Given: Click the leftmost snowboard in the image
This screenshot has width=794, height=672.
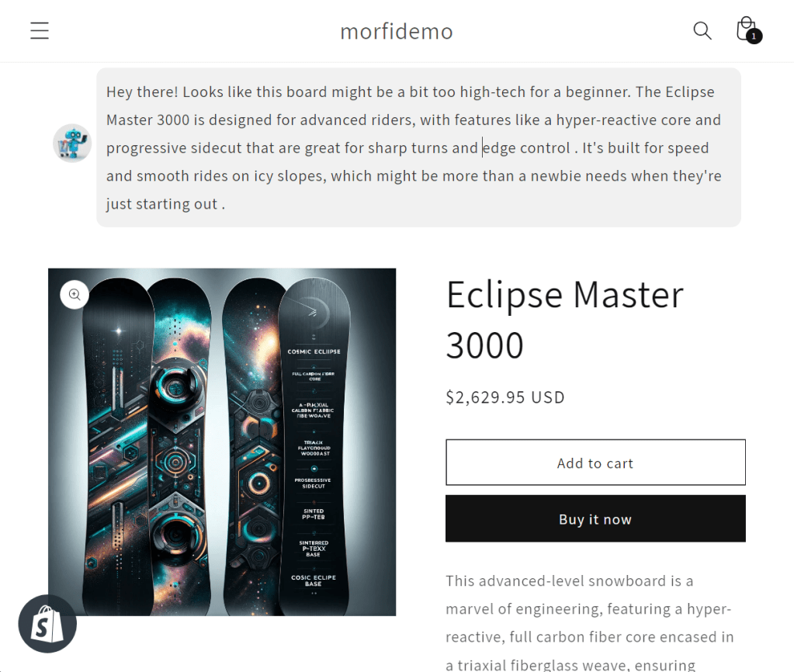Looking at the screenshot, I should point(116,442).
